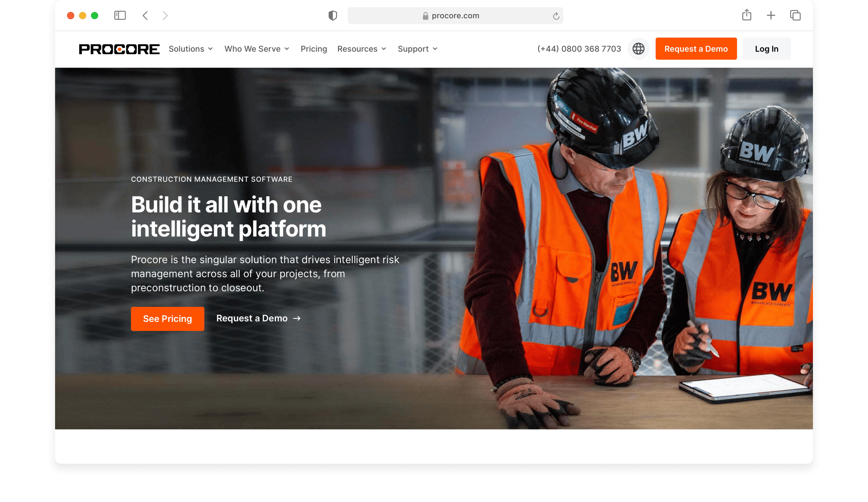Click the procore.com address bar
Screen dimensions: 868x502
[455, 16]
